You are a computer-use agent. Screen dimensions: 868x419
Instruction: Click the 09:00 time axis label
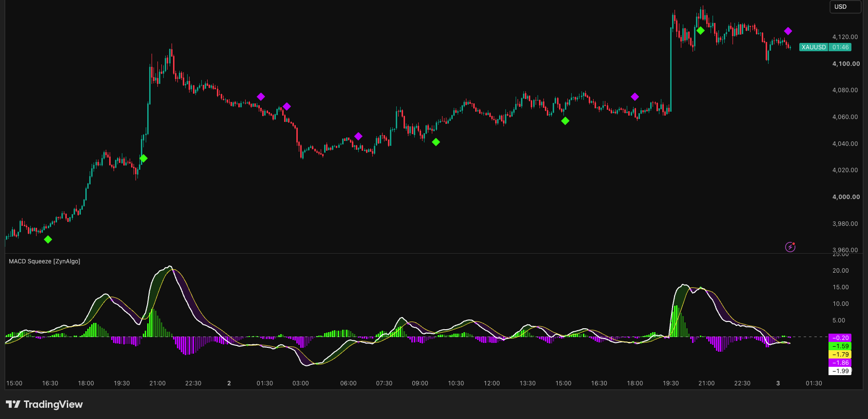(420, 383)
